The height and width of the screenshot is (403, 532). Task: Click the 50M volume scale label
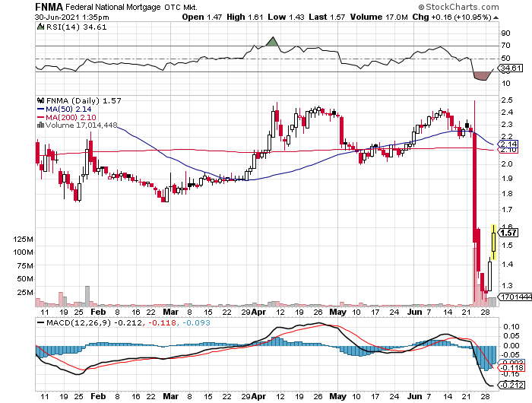(25, 279)
